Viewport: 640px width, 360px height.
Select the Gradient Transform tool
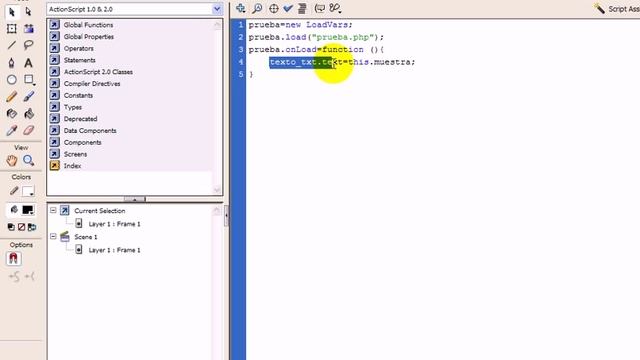tap(29, 29)
